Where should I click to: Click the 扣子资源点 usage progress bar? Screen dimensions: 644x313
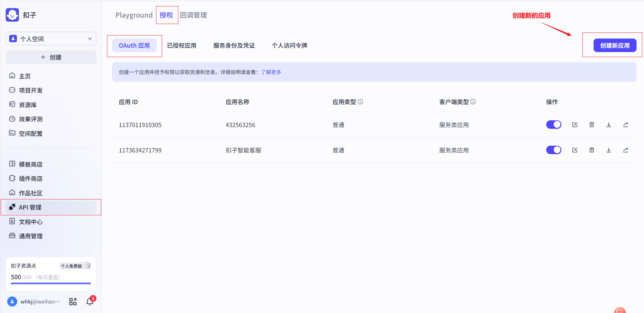pyautogui.click(x=51, y=283)
